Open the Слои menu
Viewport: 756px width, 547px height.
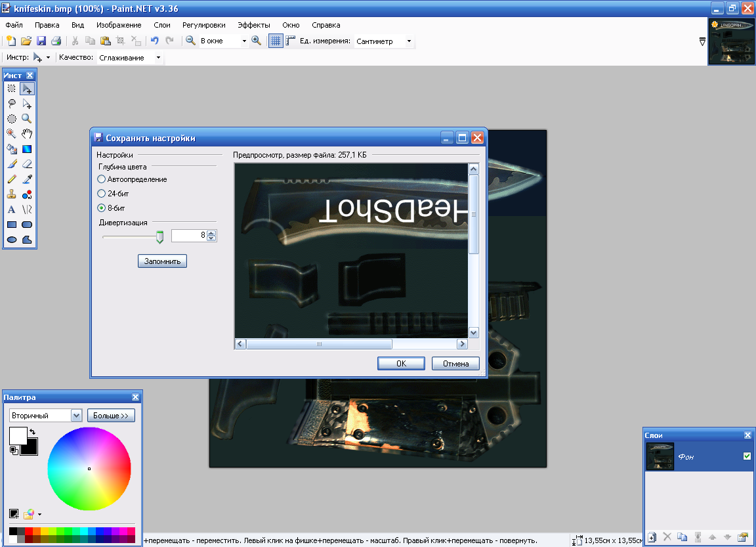[161, 25]
